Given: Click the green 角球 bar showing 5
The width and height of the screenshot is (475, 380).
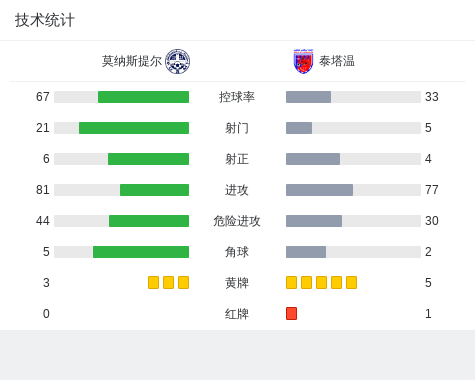Looking at the screenshot, I should [x=141, y=252].
